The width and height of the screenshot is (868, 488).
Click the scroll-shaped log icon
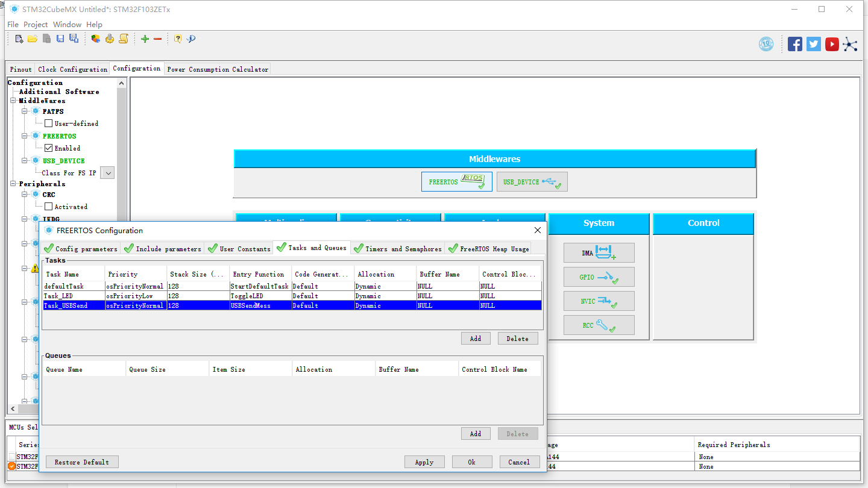click(124, 39)
